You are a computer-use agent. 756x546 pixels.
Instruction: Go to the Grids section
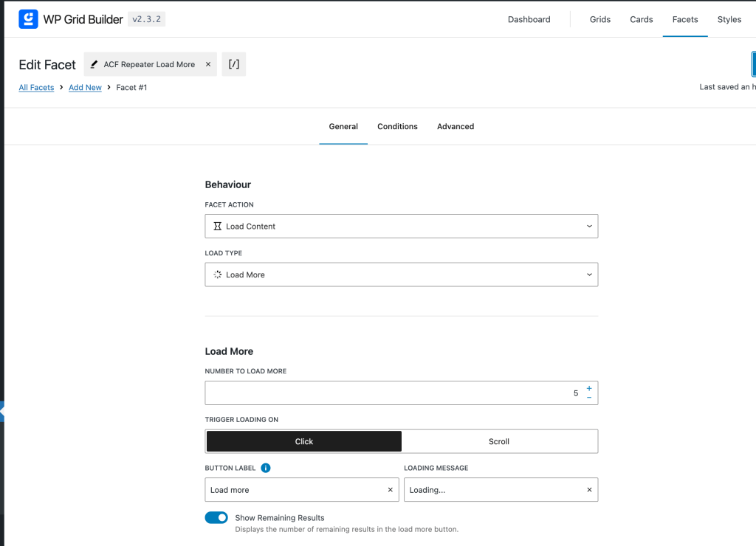[599, 19]
